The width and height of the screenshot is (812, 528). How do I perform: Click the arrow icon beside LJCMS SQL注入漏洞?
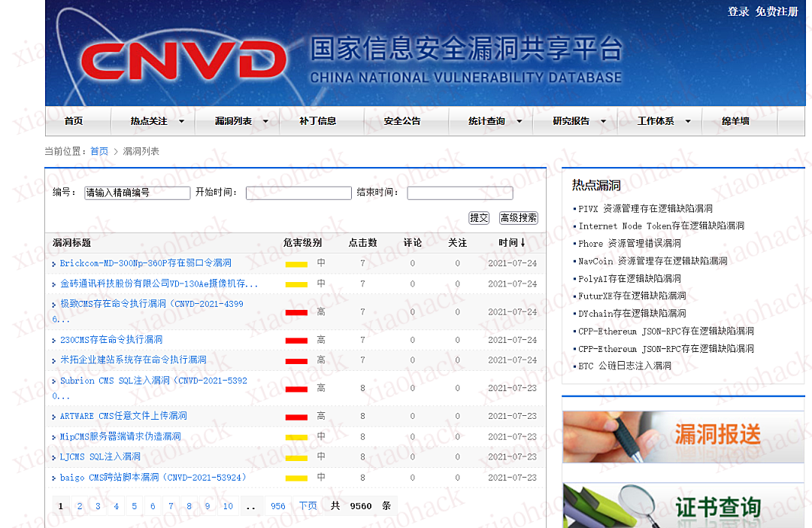(x=53, y=457)
